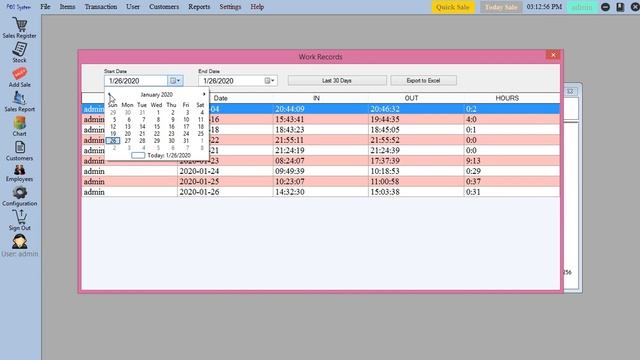Click the clock showing 03:12:56 PM
Image resolution: width=640 pixels, height=360 pixels.
click(x=544, y=7)
